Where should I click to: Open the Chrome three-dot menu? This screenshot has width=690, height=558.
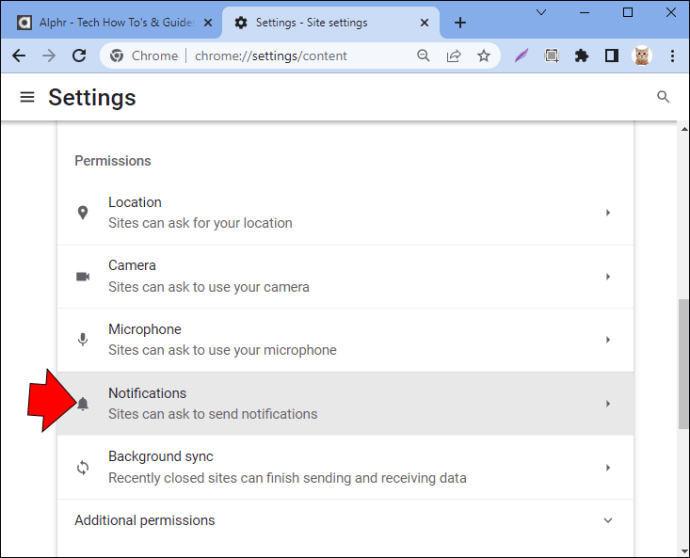click(x=672, y=56)
